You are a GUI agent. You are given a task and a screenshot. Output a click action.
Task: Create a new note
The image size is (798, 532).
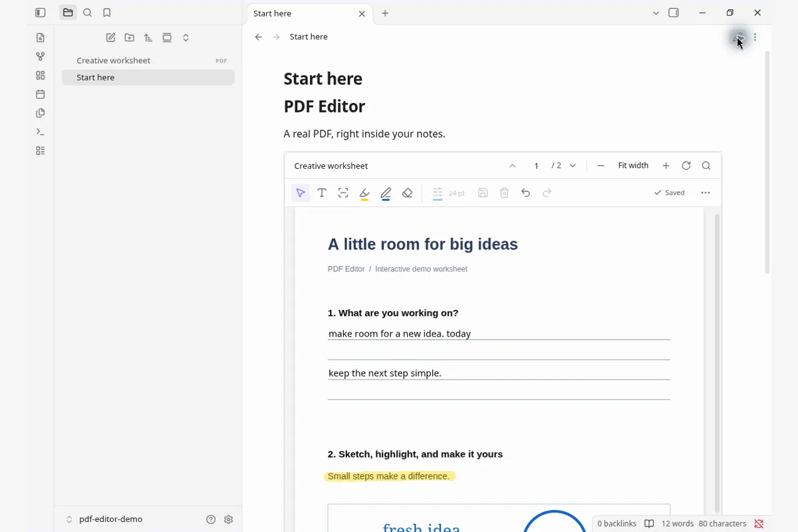[111, 38]
